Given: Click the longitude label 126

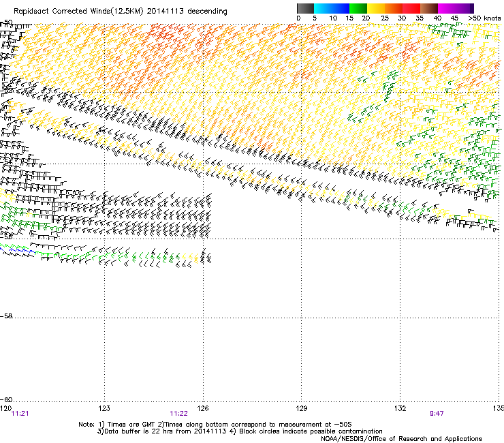Looking at the screenshot, I should [x=203, y=408].
